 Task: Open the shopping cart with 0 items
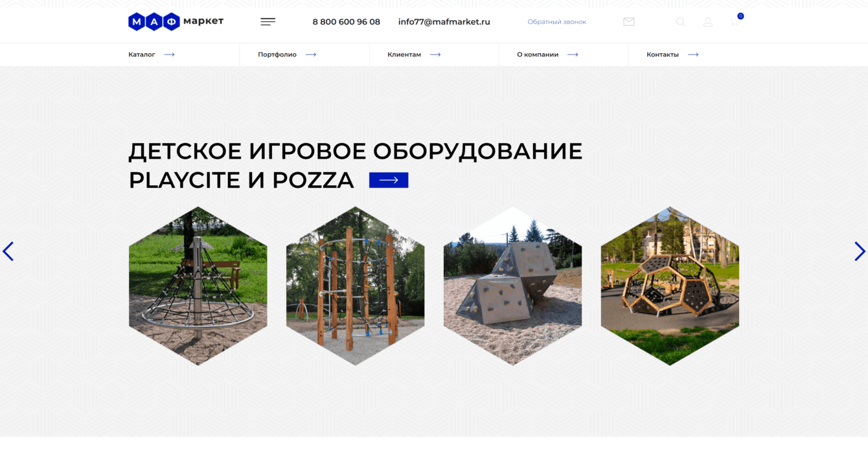coord(735,21)
